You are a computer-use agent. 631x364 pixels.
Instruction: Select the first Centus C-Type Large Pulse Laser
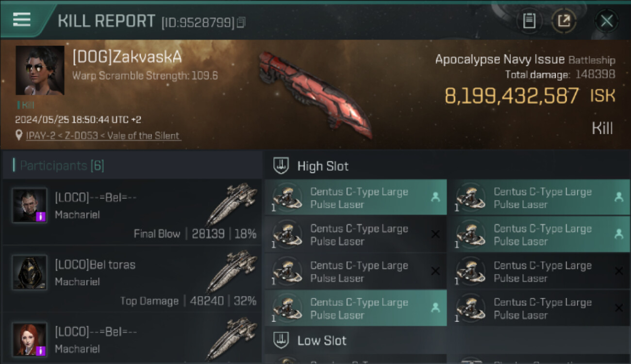tap(356, 198)
